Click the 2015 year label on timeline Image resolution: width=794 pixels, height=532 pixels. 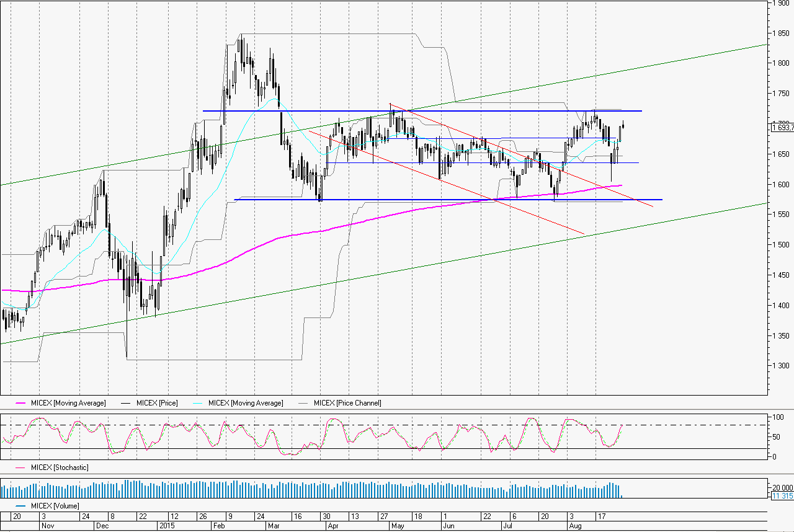pos(166,525)
